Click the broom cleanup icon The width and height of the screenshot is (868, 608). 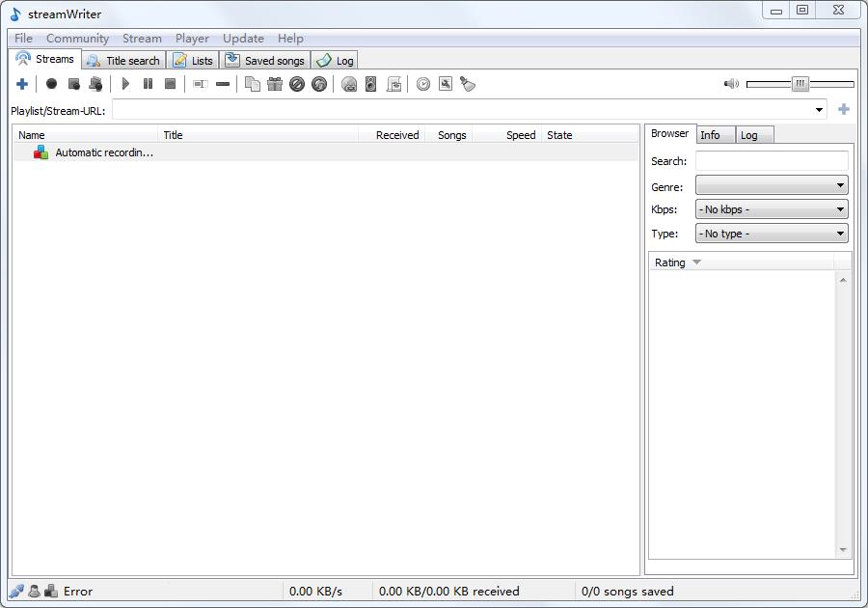point(468,84)
